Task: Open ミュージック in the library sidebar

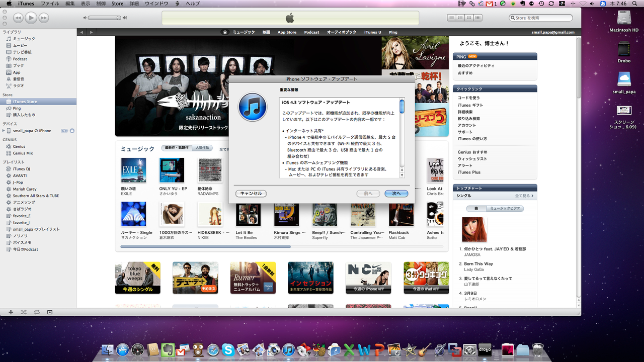Action: pyautogui.click(x=24, y=39)
